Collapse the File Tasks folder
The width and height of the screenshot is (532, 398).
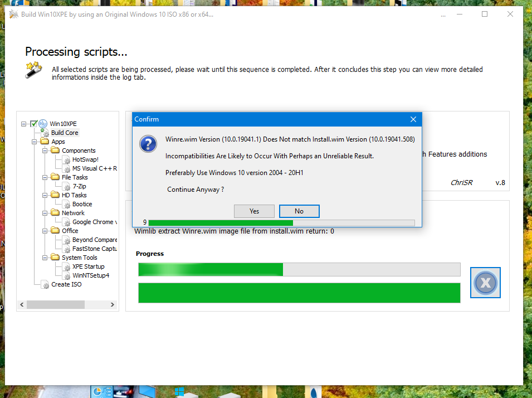coord(45,178)
